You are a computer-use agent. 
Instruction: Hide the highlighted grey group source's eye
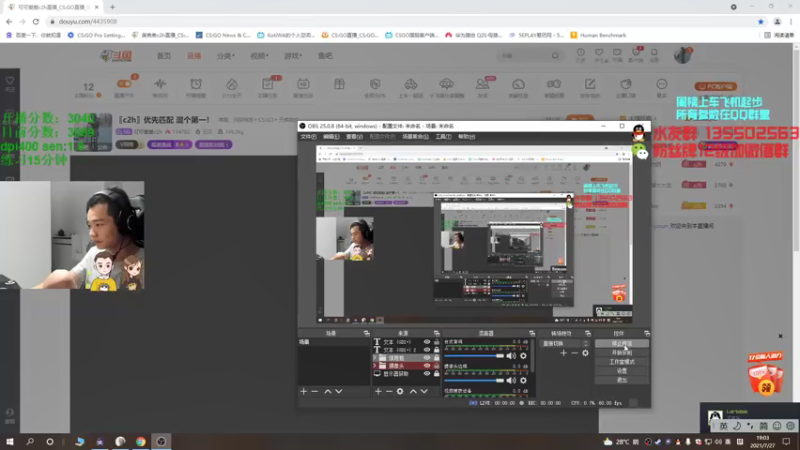(427, 358)
